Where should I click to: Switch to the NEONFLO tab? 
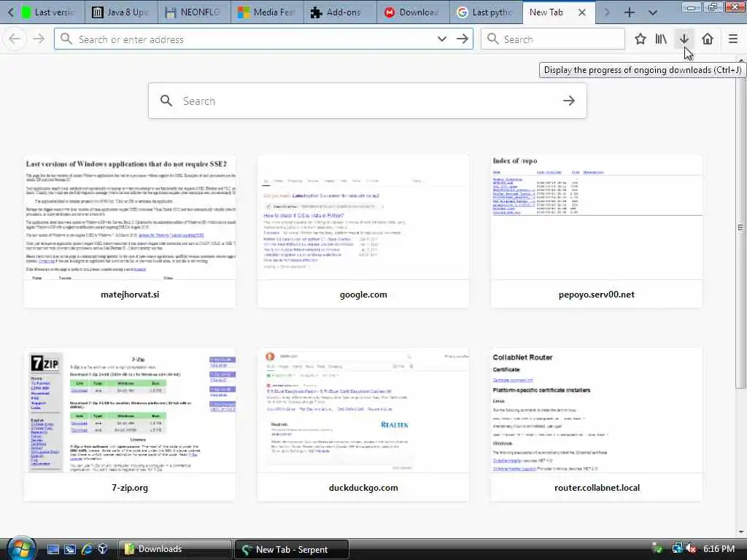coord(194,12)
